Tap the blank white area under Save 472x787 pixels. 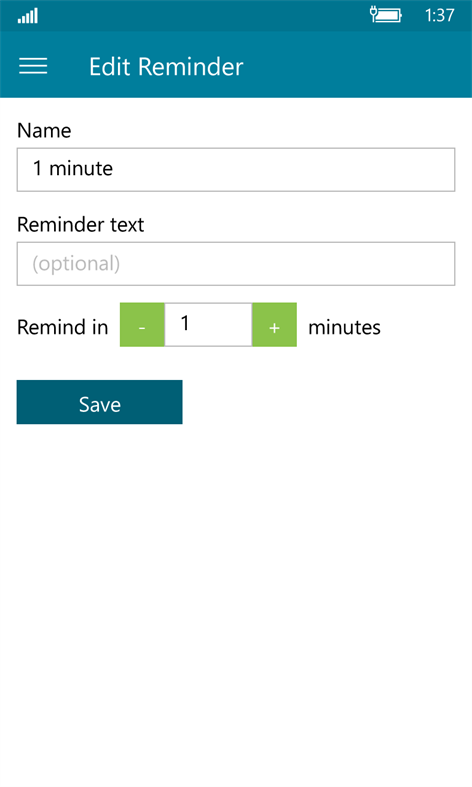pyautogui.click(x=236, y=602)
